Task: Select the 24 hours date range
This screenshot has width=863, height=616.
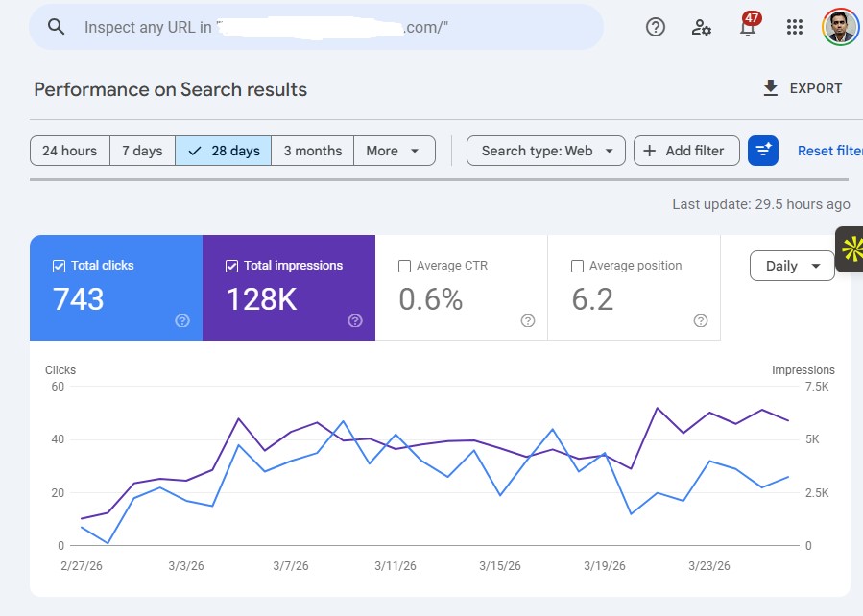Action: [x=69, y=150]
